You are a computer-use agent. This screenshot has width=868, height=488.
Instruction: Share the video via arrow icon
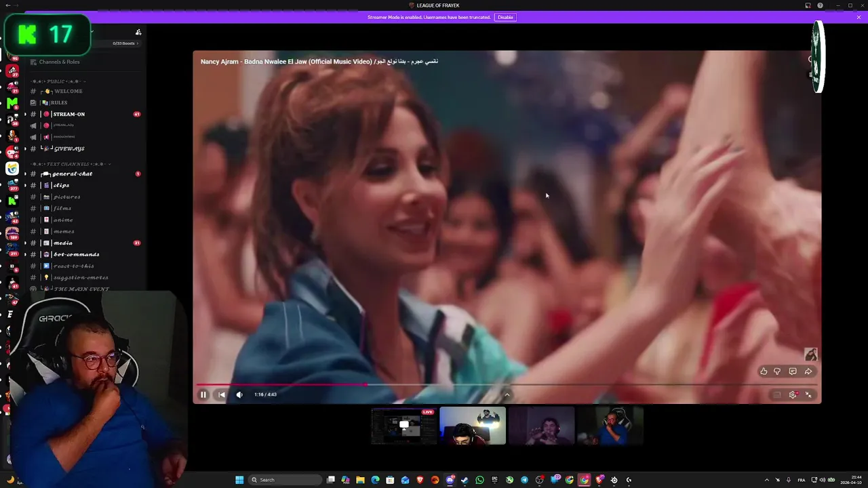(808, 371)
